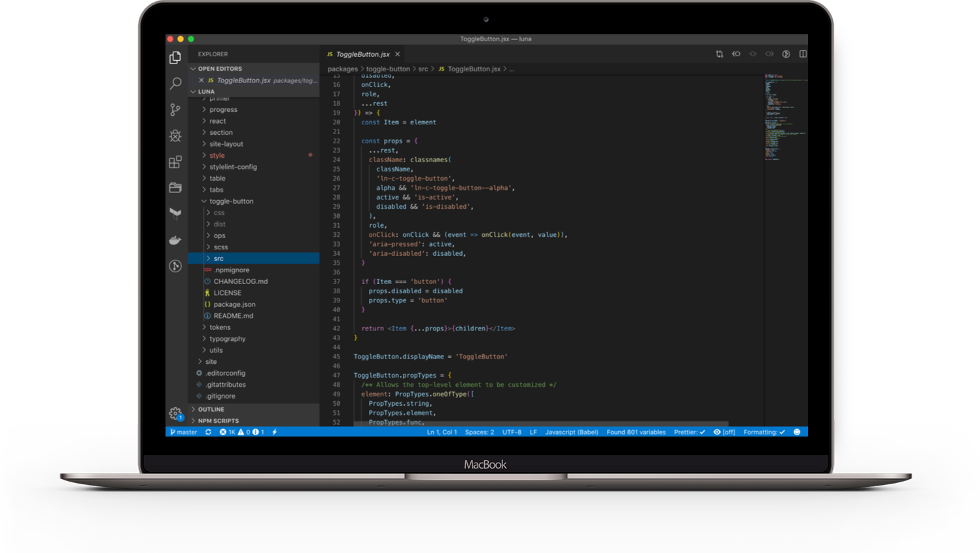
Task: Open the Search panel in the activity bar
Action: coord(175,83)
